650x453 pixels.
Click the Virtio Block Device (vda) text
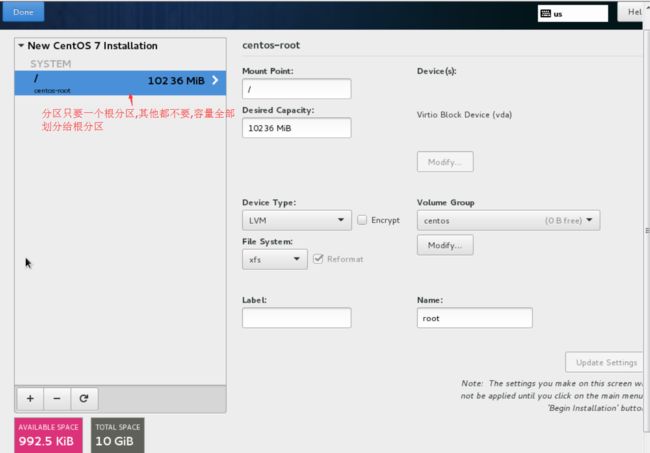point(464,115)
